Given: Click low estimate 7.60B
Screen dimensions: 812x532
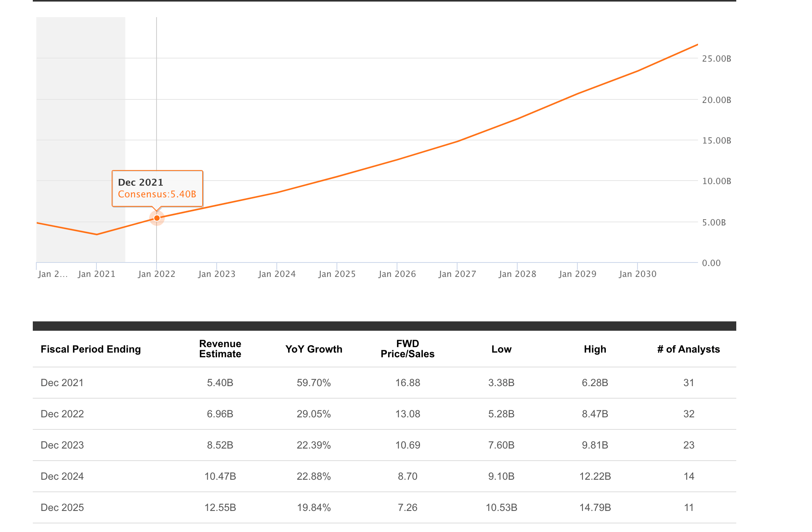Looking at the screenshot, I should point(501,445).
